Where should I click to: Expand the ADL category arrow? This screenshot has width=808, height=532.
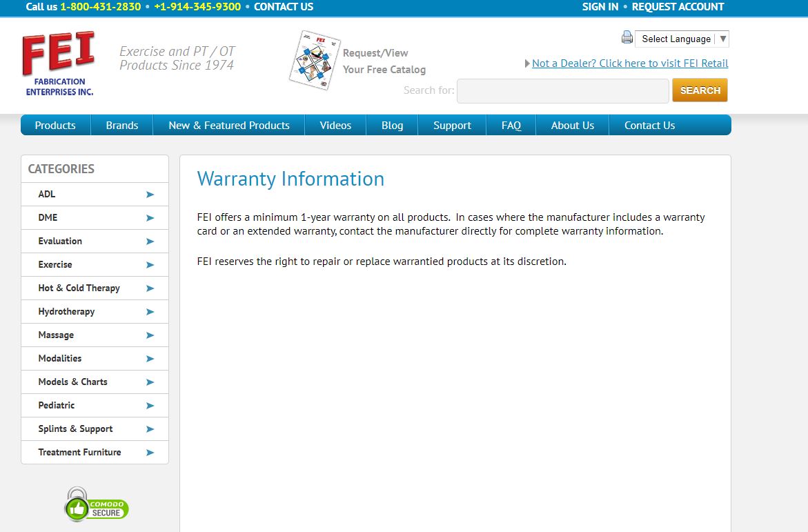pyautogui.click(x=150, y=195)
